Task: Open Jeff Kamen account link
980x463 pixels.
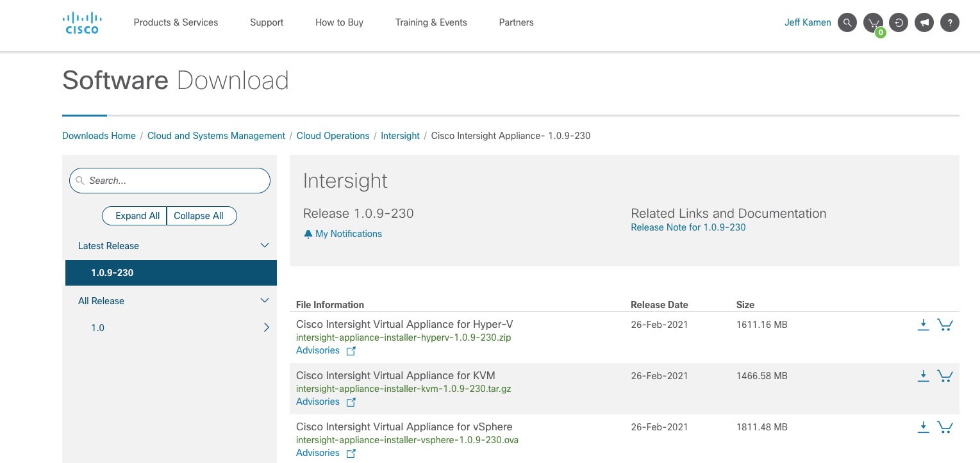Action: 808,22
